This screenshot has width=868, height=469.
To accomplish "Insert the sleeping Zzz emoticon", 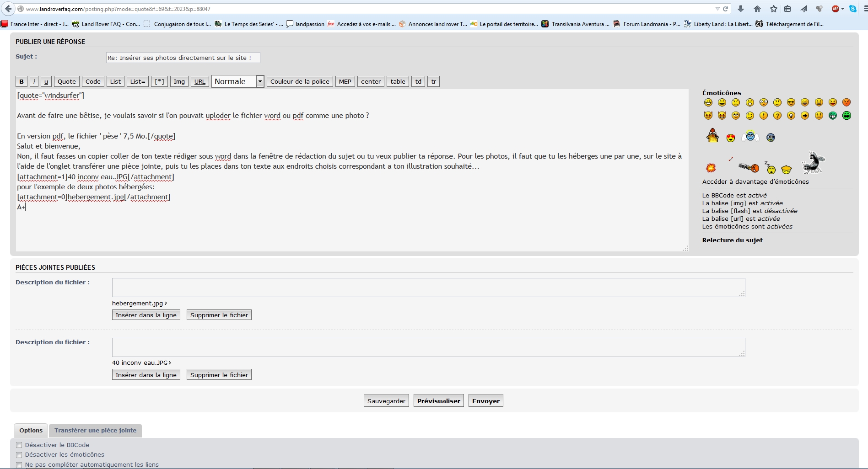I will pos(771,168).
